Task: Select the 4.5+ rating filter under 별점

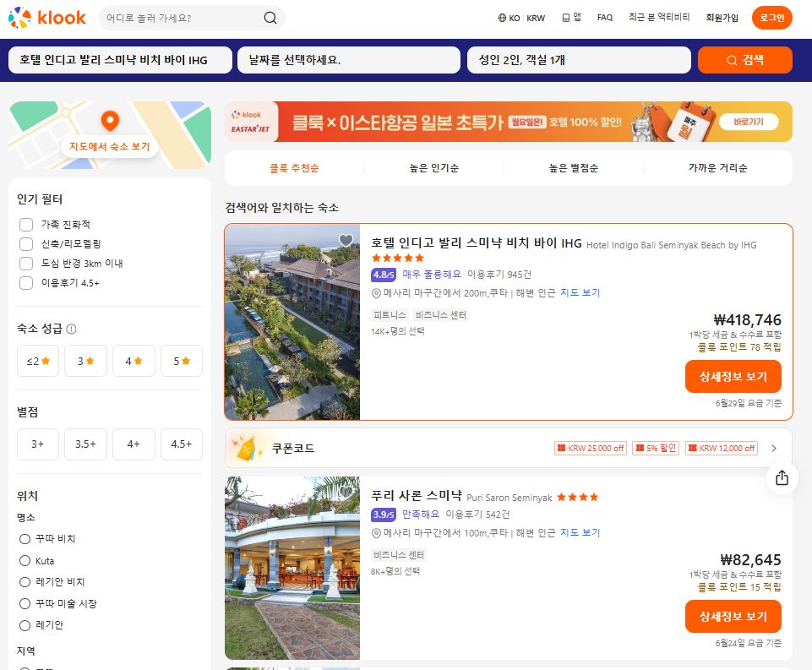Action: (182, 444)
